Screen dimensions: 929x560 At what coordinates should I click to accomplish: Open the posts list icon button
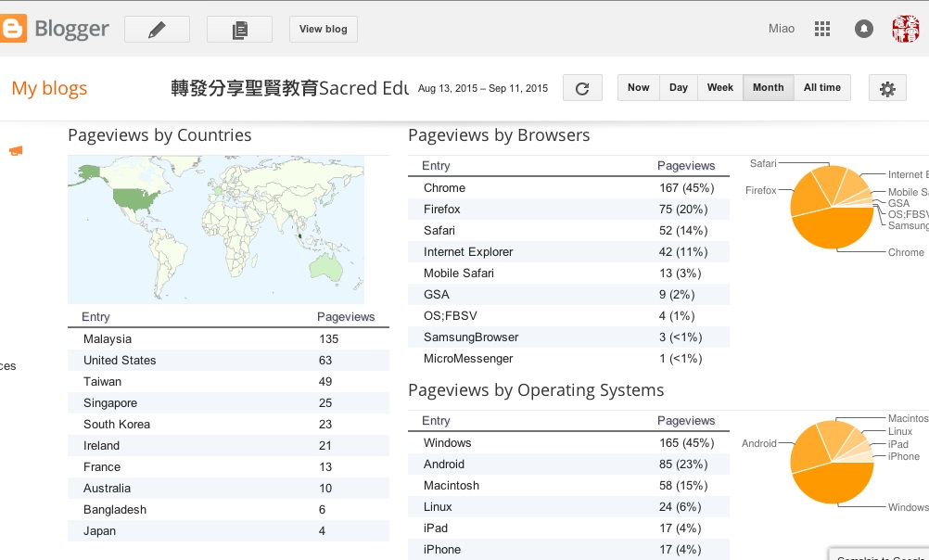[239, 29]
